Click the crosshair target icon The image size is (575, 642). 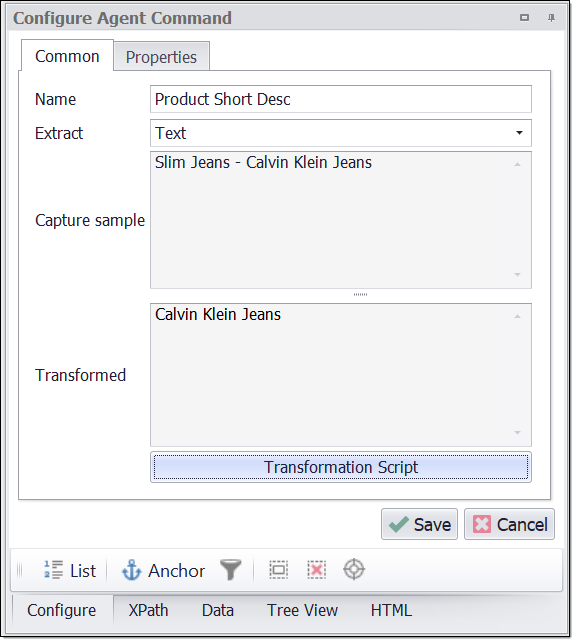pyautogui.click(x=354, y=569)
